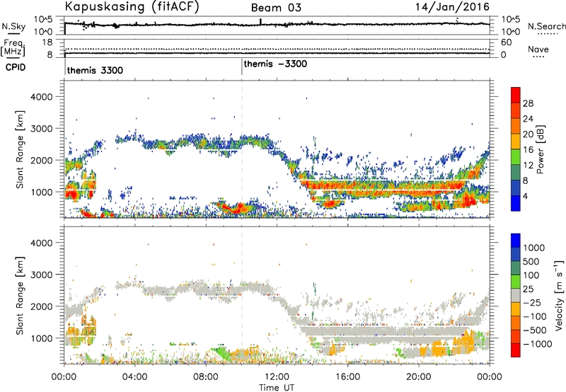Click the 'Kapuskasing (fitACF)' plot title

[132, 6]
